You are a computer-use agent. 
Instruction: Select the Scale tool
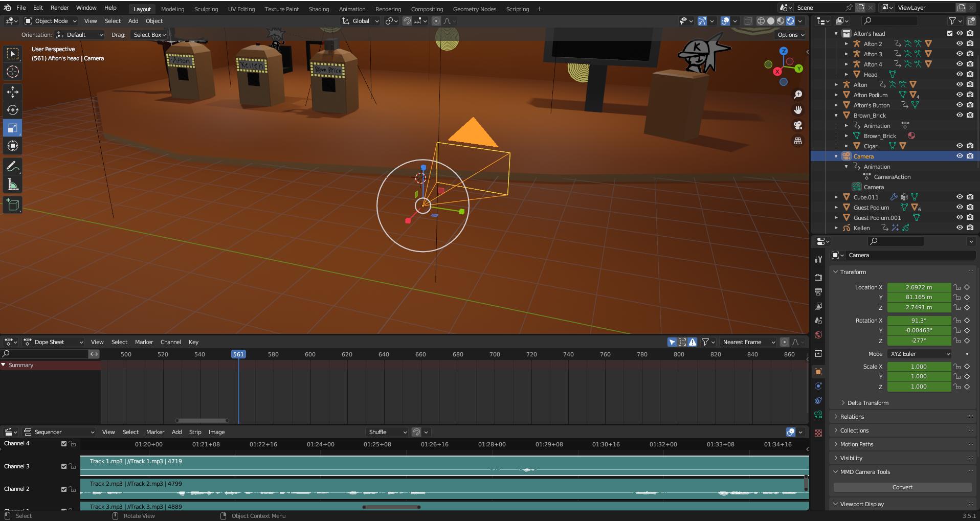coord(13,128)
